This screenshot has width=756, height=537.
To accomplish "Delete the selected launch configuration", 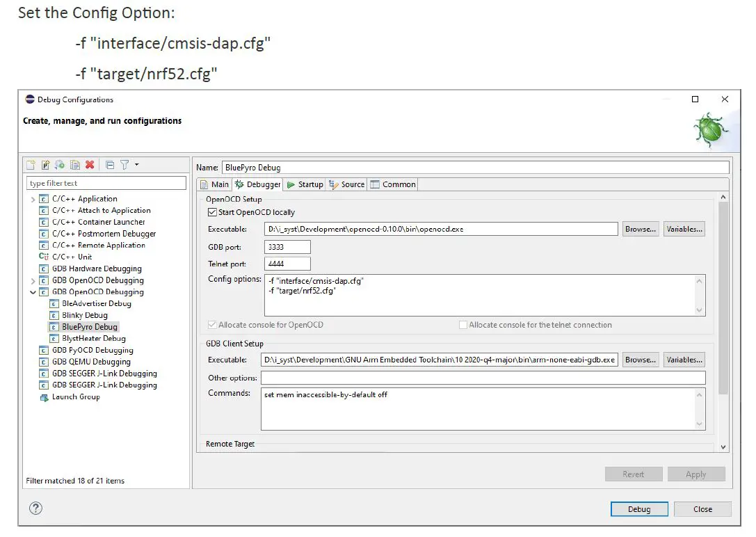I will 90,165.
